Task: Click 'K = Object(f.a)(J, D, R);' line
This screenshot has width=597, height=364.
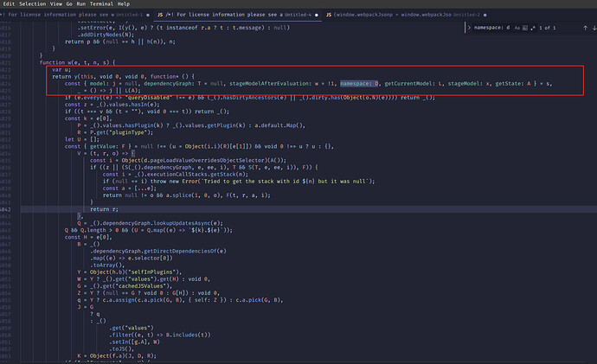Action: point(117,356)
